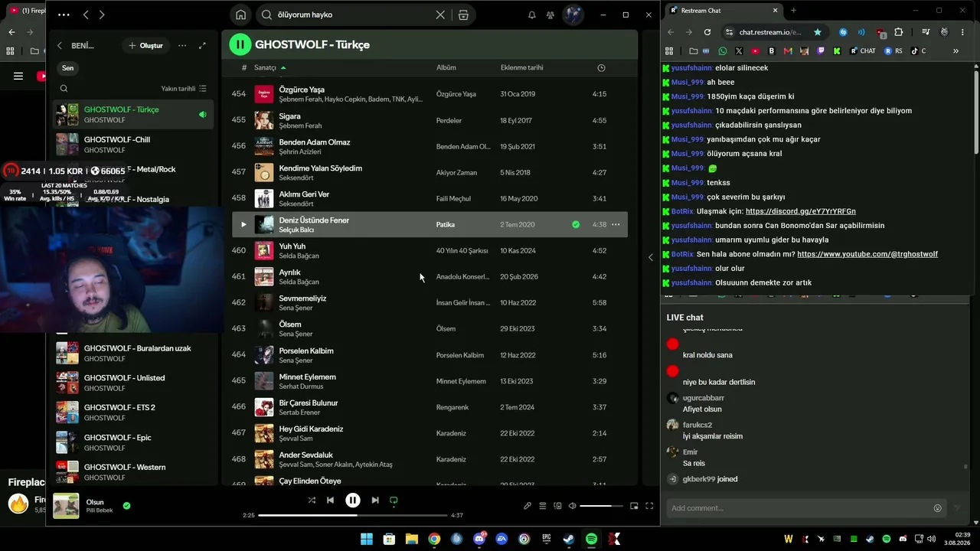Open library more options menu
The width and height of the screenshot is (980, 551).
(x=182, y=46)
